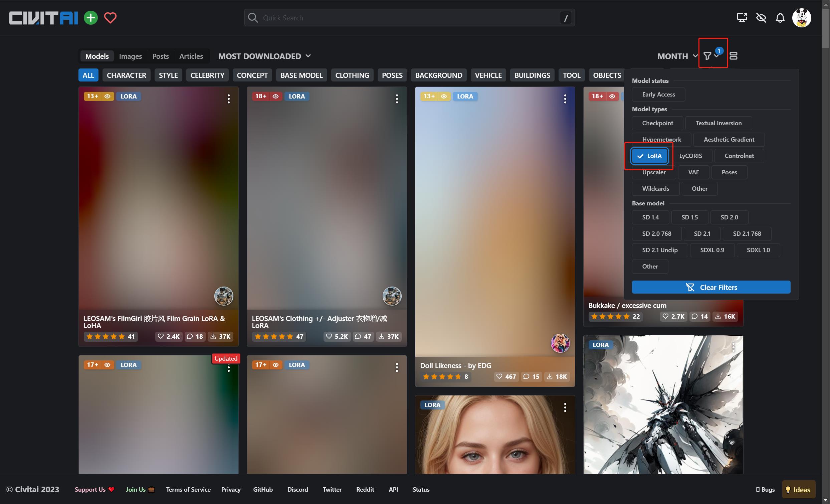
Task: Click the user profile avatar icon
Action: pos(802,17)
